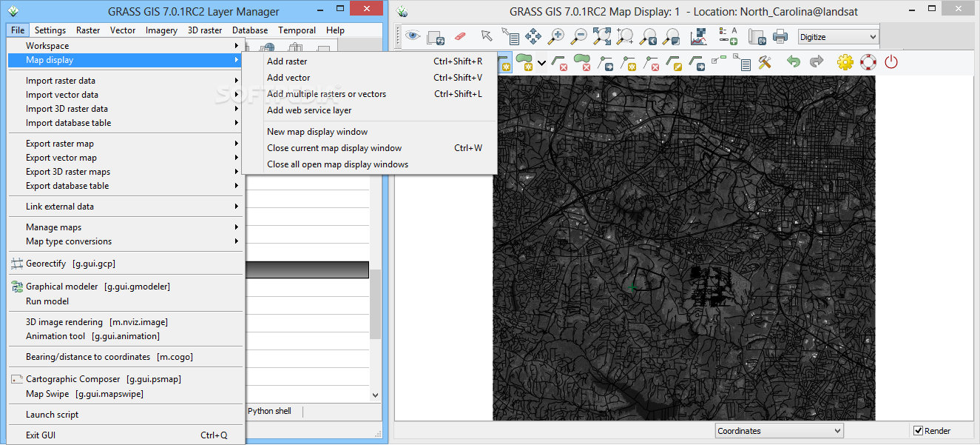The width and height of the screenshot is (980, 445).
Task: Click the red quit digitizer power icon
Action: 891,62
